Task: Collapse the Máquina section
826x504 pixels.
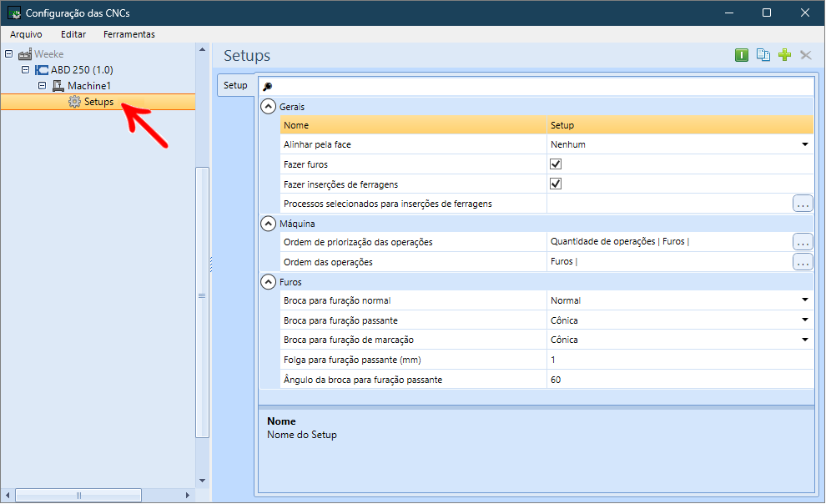Action: pyautogui.click(x=268, y=224)
